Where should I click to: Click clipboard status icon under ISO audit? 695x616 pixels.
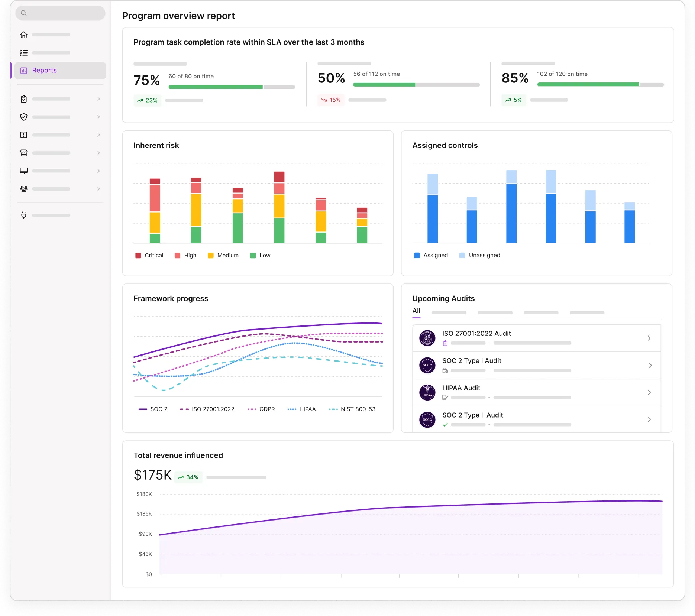(445, 343)
